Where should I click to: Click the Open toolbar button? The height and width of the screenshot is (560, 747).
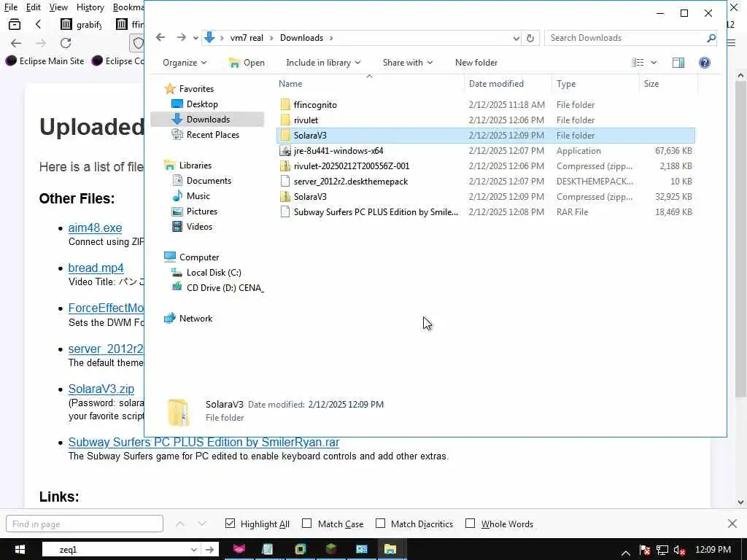(247, 63)
